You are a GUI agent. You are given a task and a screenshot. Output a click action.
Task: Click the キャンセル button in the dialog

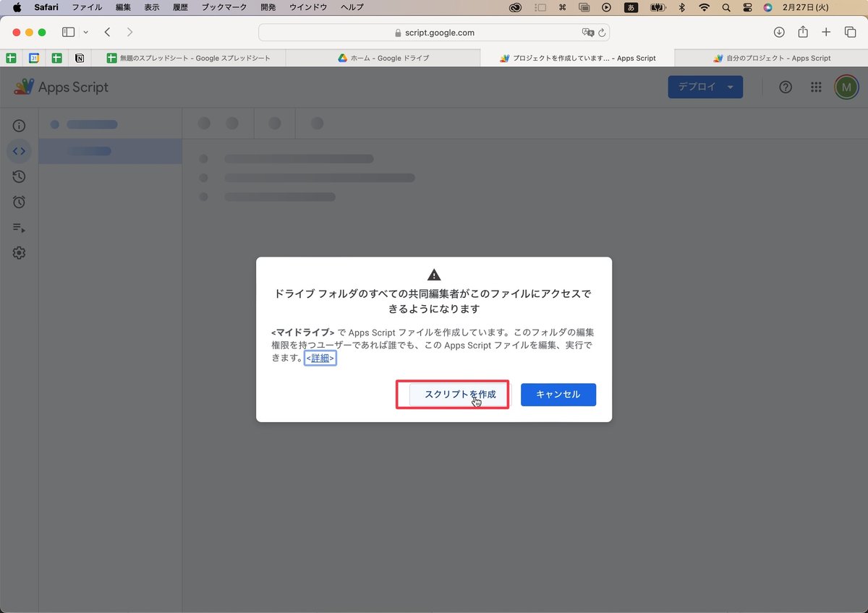point(558,395)
